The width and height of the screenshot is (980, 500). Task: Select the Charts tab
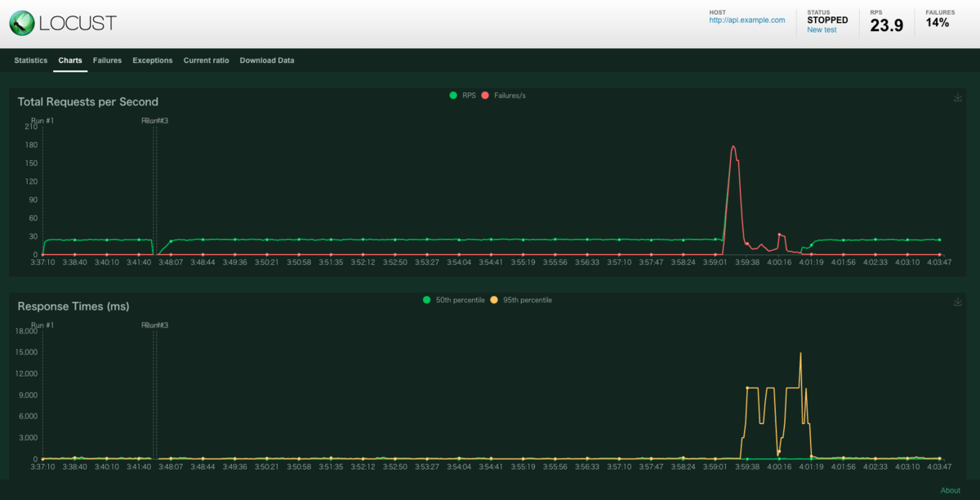pyautogui.click(x=70, y=60)
